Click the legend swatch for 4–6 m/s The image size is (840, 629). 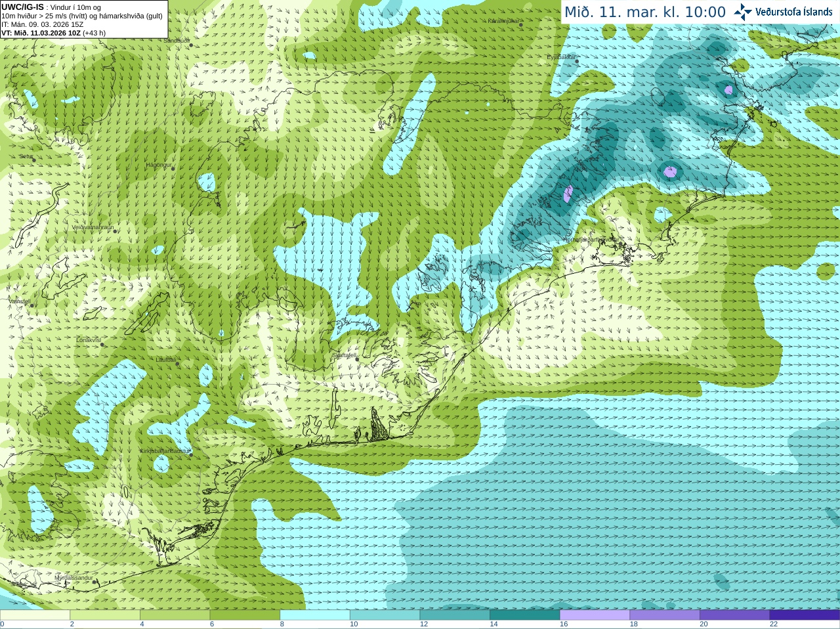(175, 615)
